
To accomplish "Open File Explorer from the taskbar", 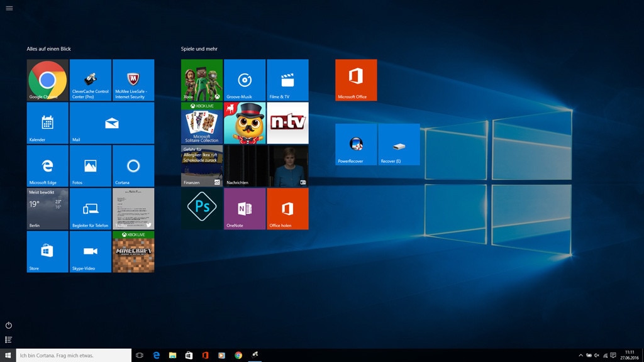I will coord(172,355).
